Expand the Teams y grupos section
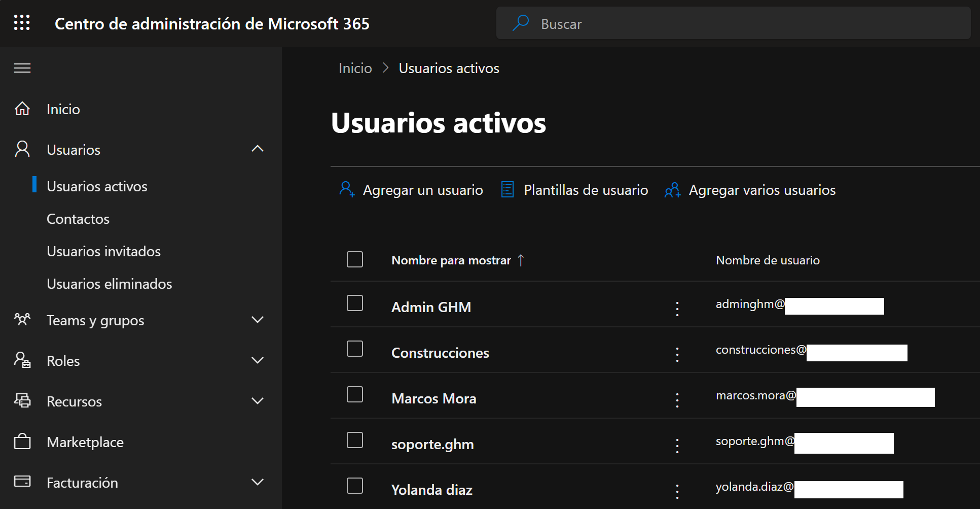 (x=258, y=320)
